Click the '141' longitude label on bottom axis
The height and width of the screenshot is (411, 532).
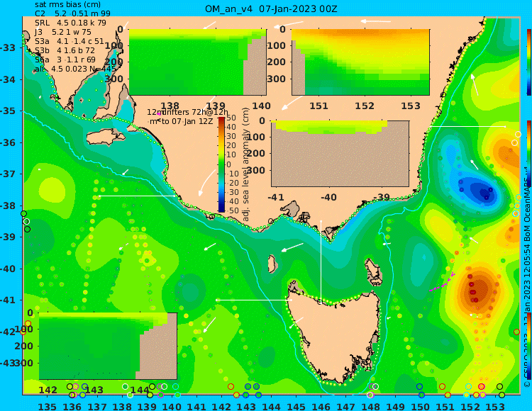coord(196,406)
